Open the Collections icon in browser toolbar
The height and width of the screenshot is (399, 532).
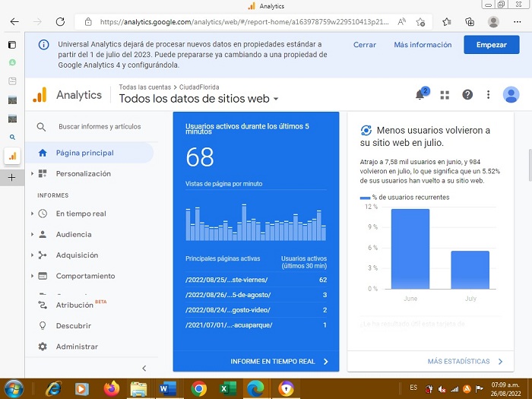pos(470,22)
